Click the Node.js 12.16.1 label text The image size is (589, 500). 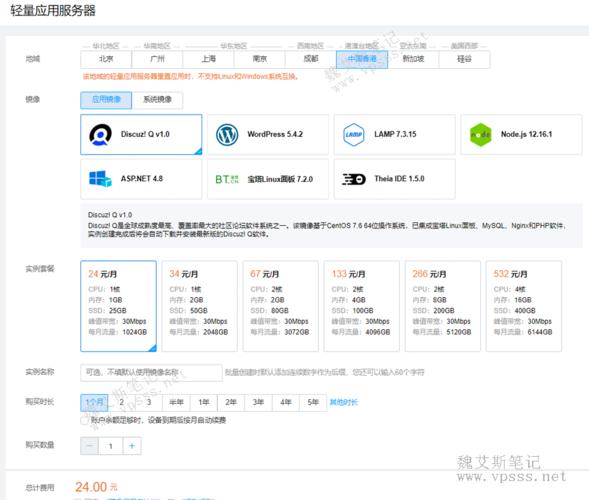coord(527,134)
